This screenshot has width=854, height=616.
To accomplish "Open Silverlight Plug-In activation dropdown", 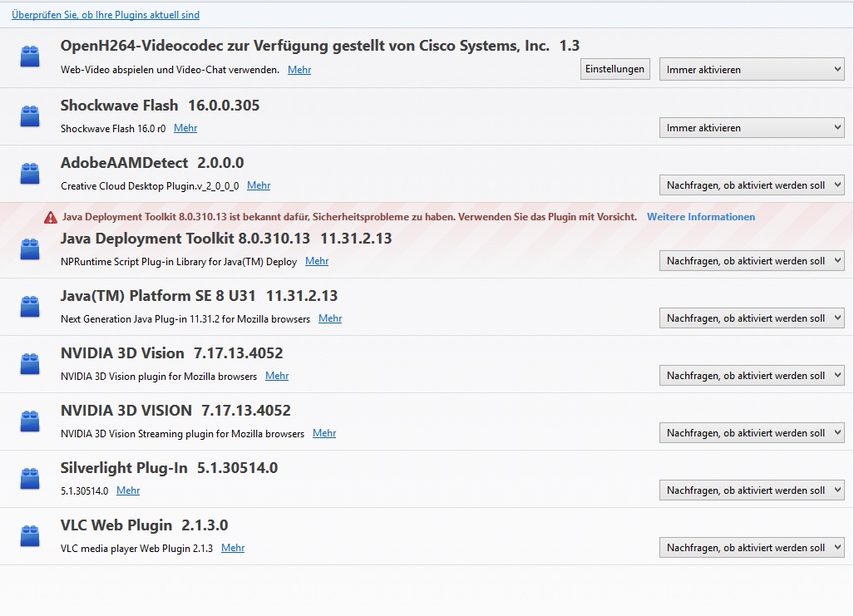I will click(752, 490).
